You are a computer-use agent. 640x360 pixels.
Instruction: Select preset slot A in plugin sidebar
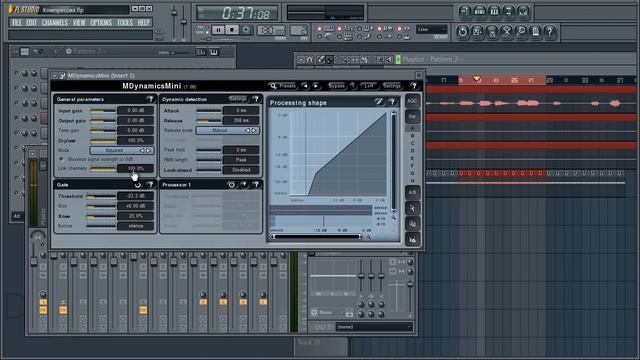(412, 128)
